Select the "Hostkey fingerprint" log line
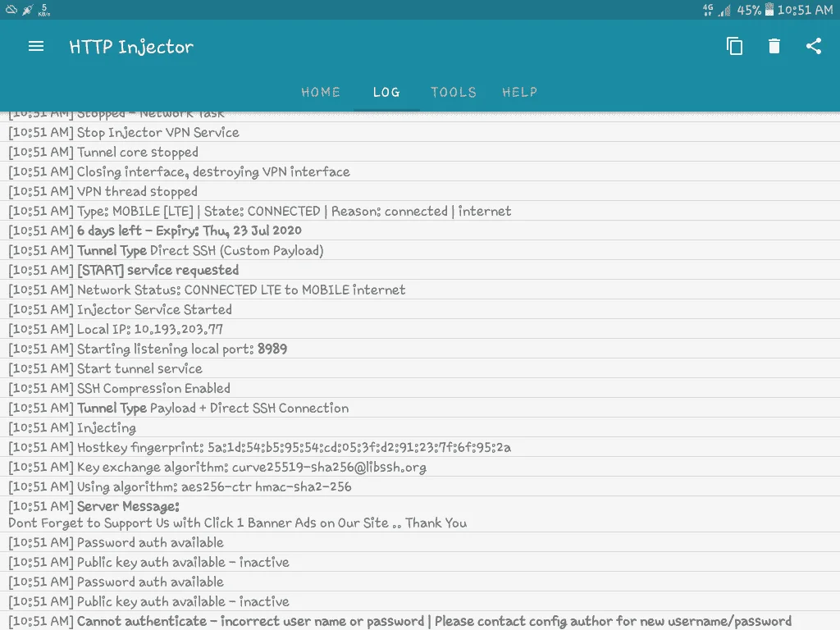This screenshot has height=630, width=840. (420, 447)
